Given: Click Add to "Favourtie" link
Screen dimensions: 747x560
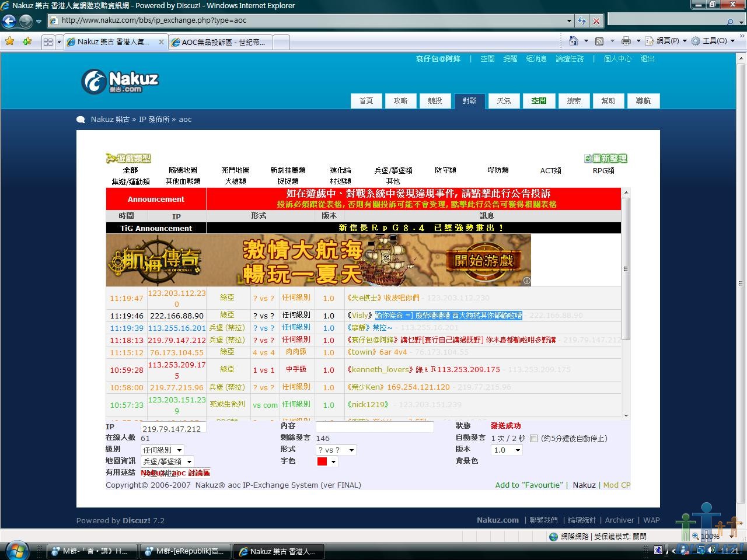Looking at the screenshot, I should 529,485.
